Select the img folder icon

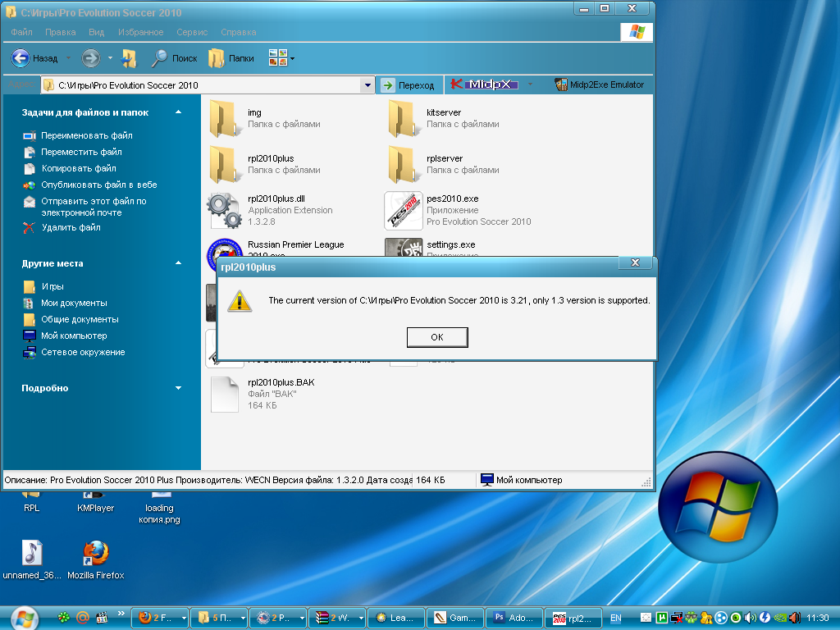point(224,118)
